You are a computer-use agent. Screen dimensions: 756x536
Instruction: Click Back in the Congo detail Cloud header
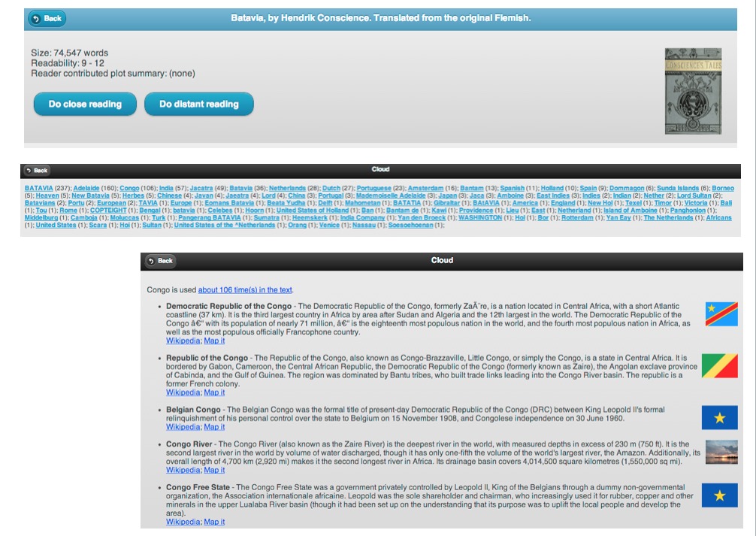tap(160, 261)
